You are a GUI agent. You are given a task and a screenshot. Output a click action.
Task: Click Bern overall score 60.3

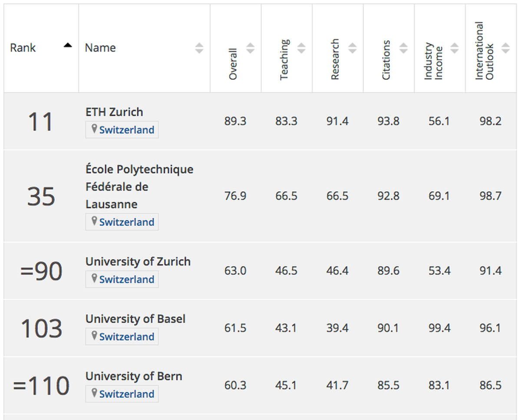pos(235,386)
